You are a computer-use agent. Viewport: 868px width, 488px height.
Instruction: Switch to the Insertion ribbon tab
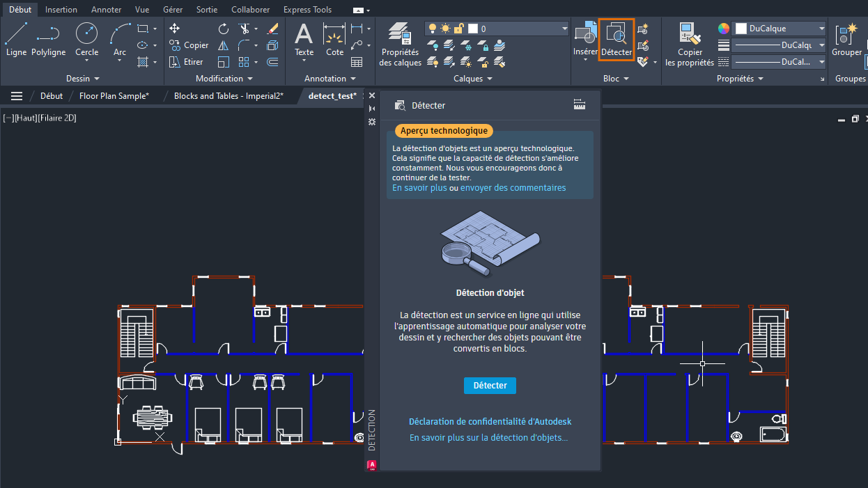pyautogui.click(x=61, y=10)
